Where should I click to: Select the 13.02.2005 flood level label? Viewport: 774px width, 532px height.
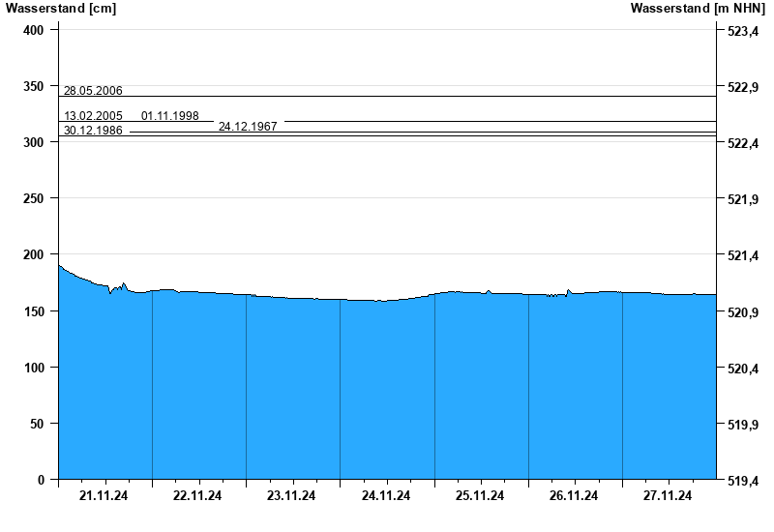(x=93, y=116)
